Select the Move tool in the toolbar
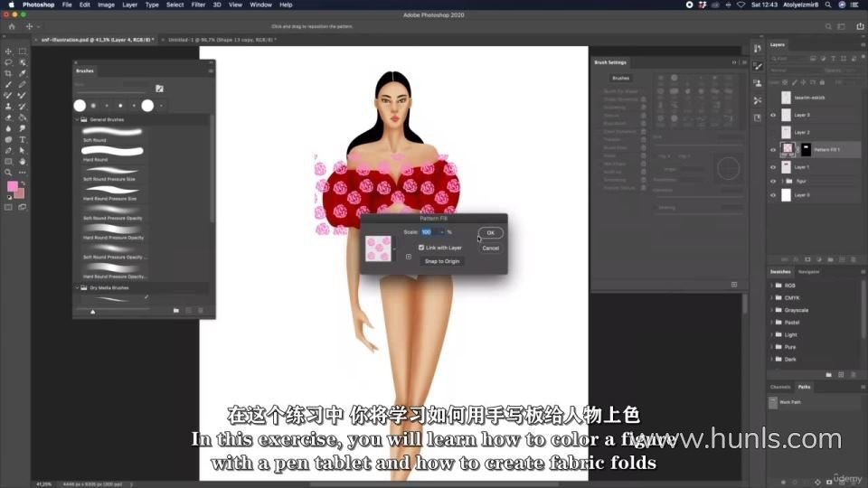This screenshot has height=488, width=868. (8, 52)
